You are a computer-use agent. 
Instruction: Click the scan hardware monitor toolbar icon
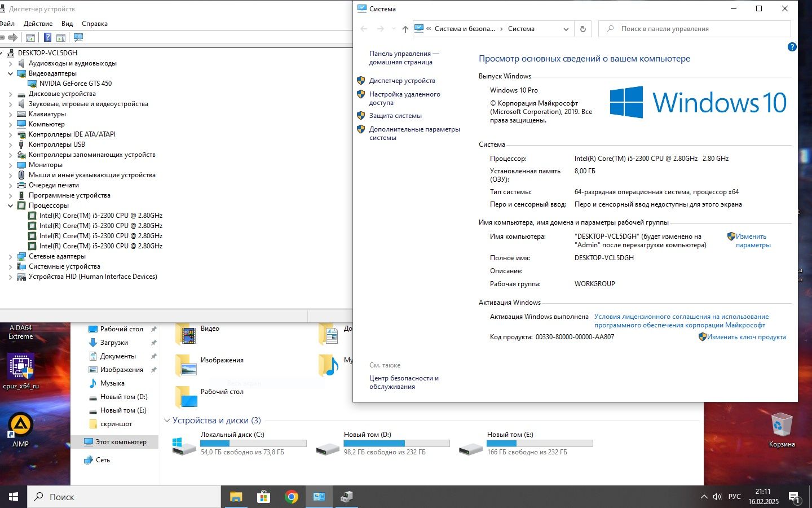point(78,37)
